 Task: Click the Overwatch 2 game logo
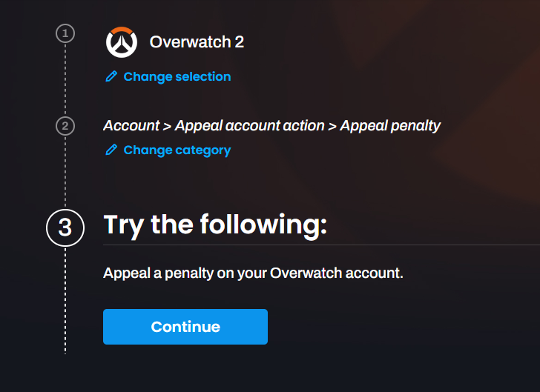(x=122, y=42)
